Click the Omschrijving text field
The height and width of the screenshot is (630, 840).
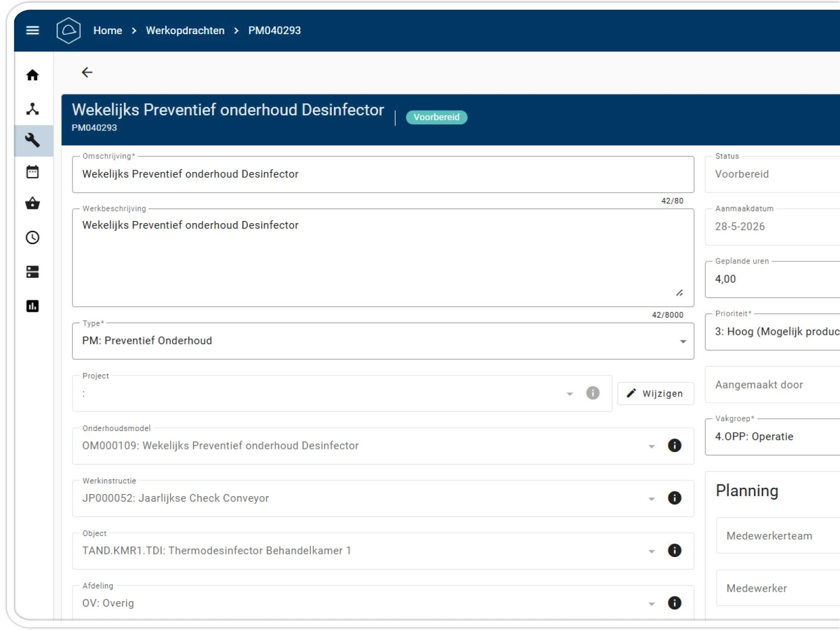383,174
